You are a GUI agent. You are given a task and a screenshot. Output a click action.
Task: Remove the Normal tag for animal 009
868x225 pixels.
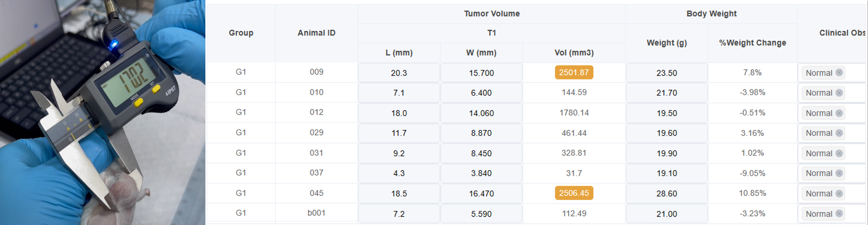pyautogui.click(x=839, y=72)
